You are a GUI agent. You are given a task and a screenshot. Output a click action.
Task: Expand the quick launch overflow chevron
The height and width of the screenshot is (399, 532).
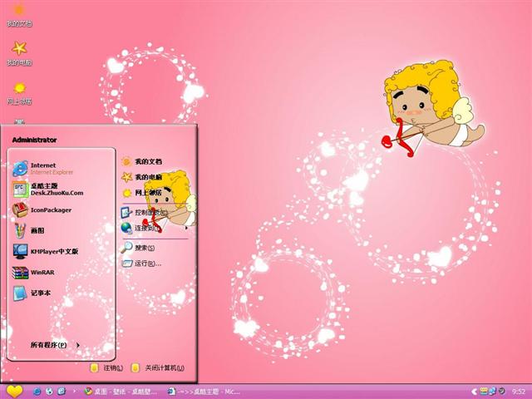(75, 392)
